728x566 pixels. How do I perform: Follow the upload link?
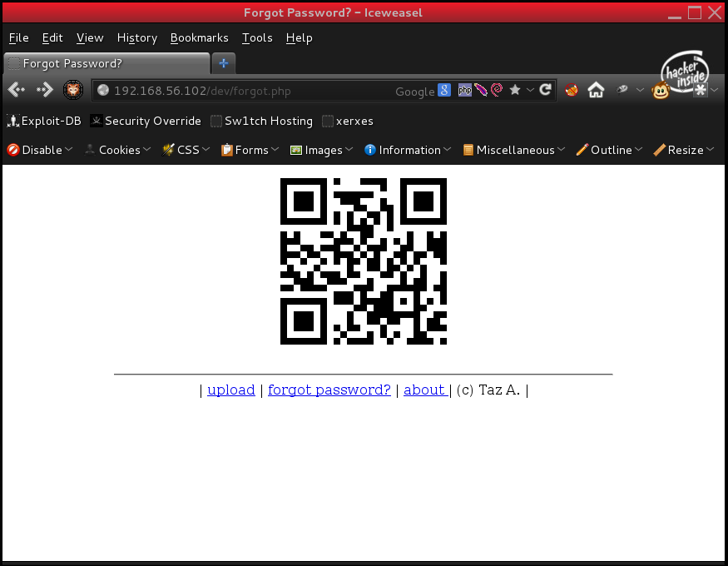[x=230, y=390]
